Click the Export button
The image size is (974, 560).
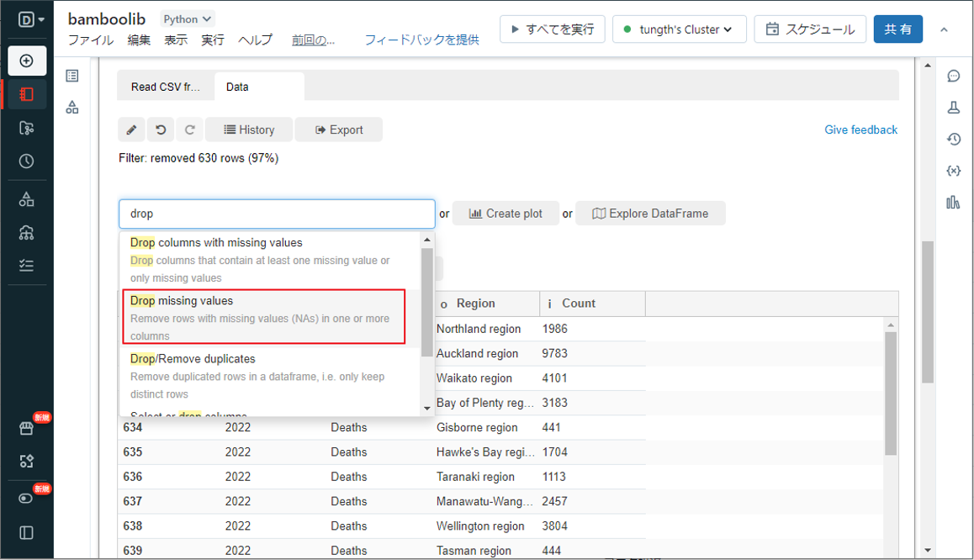(338, 129)
